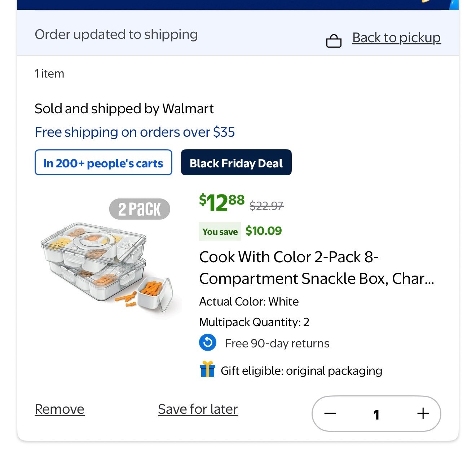Click the quantity value 1 field

[x=376, y=414]
